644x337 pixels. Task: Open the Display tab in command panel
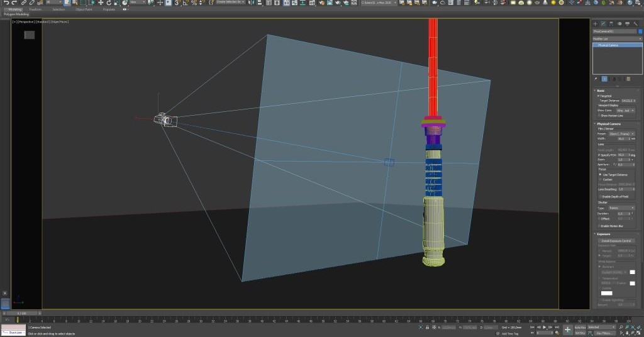pyautogui.click(x=627, y=24)
